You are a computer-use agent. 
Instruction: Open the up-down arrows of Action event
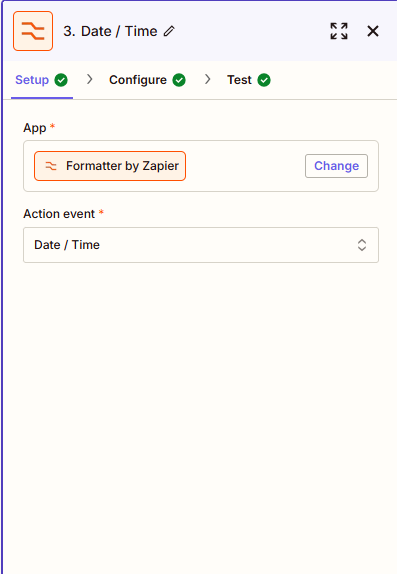tap(362, 245)
